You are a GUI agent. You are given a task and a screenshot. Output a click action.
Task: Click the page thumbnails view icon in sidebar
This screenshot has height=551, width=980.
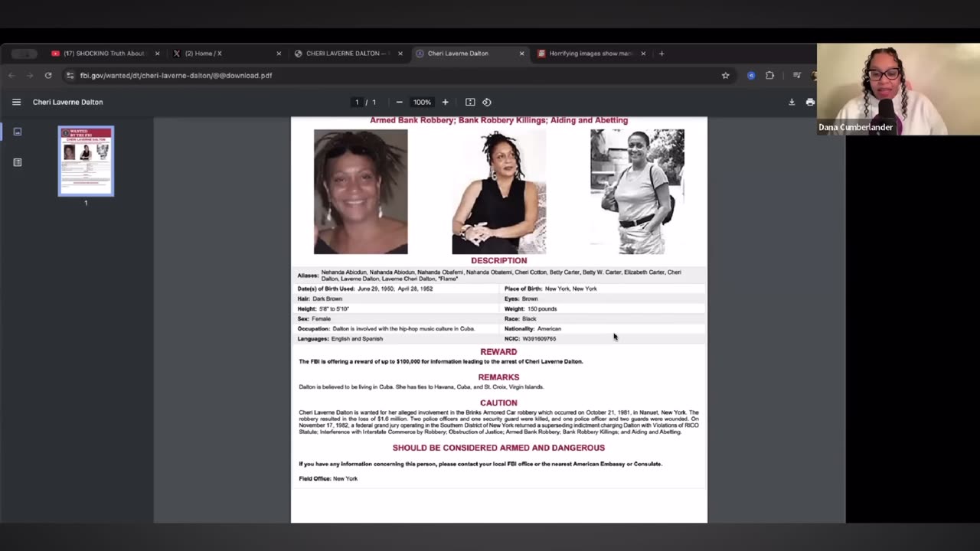pos(18,132)
